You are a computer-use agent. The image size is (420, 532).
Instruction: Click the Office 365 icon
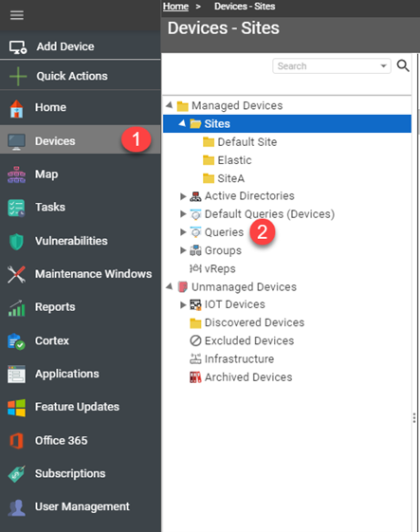[x=16, y=440]
